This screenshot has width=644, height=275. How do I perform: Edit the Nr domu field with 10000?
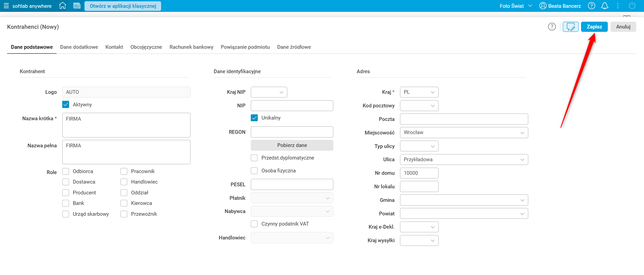[x=419, y=173]
